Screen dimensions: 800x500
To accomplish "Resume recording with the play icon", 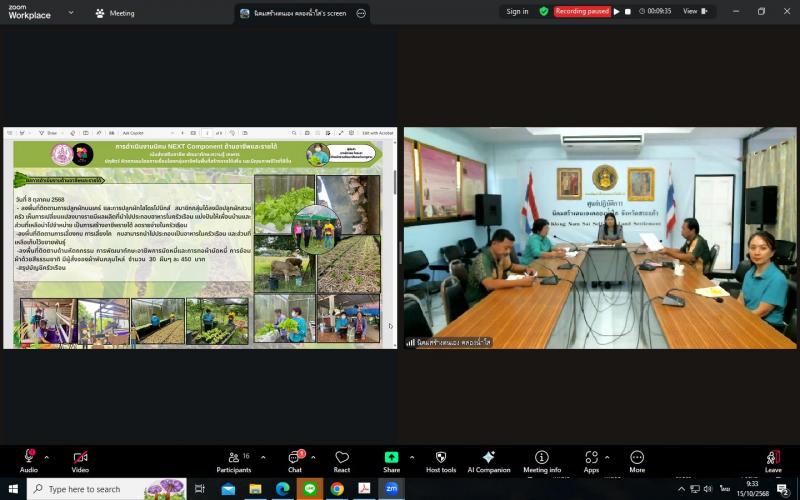I will click(617, 11).
